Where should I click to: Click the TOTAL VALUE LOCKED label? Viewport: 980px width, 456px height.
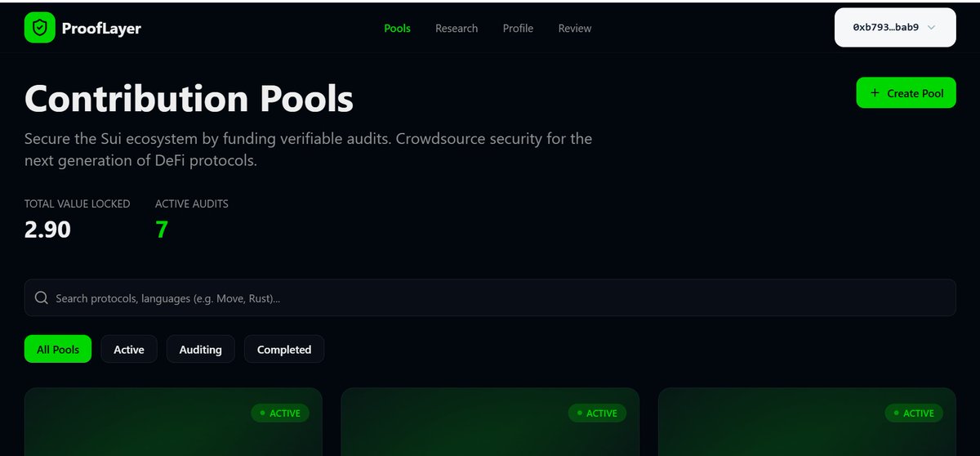[77, 203]
